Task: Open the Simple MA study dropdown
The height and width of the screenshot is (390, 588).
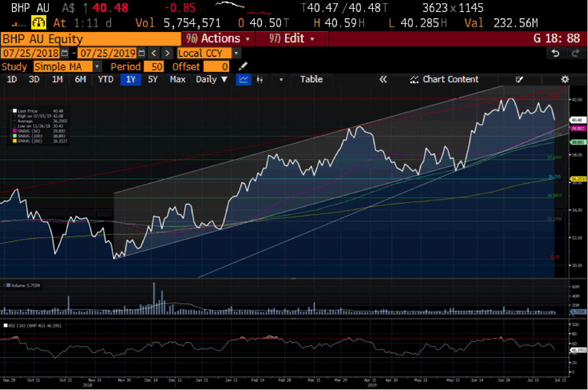Action: point(97,66)
